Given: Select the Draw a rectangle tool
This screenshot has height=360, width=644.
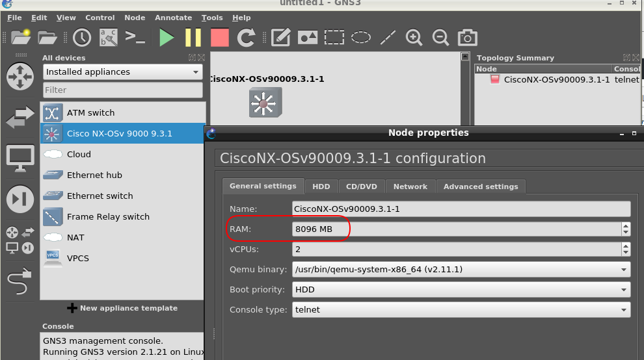Looking at the screenshot, I should point(334,37).
